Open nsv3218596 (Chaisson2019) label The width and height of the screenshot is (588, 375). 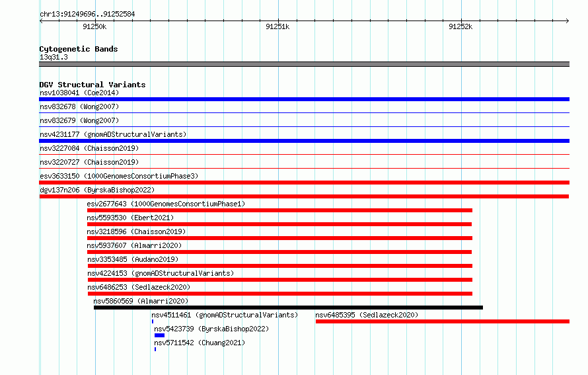point(136,231)
